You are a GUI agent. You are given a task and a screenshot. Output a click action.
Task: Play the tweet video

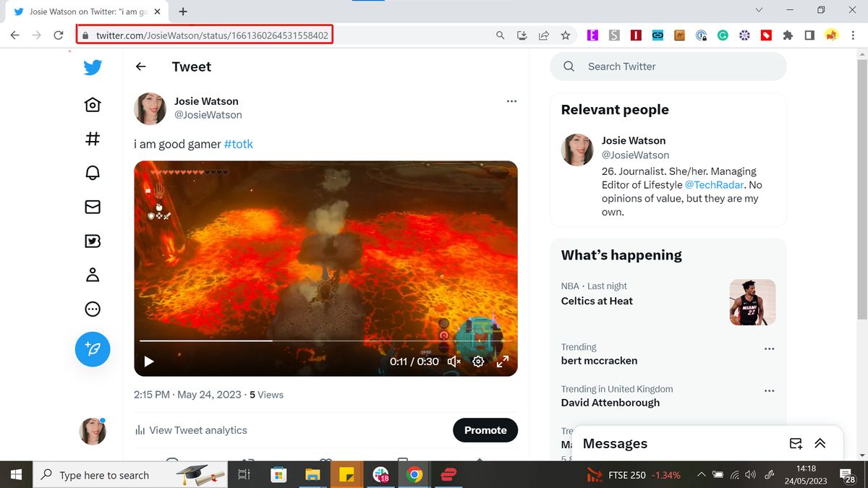point(148,361)
